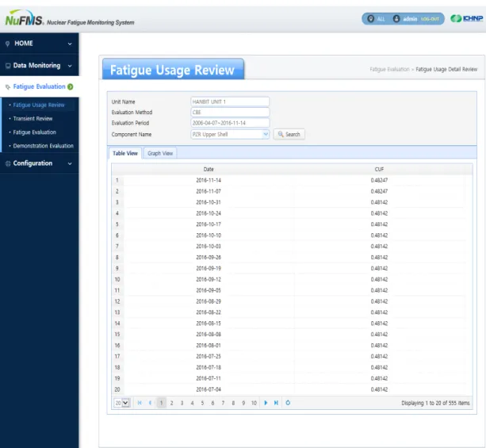Sort by the CUF column header
The height and width of the screenshot is (448, 486).
click(x=379, y=169)
